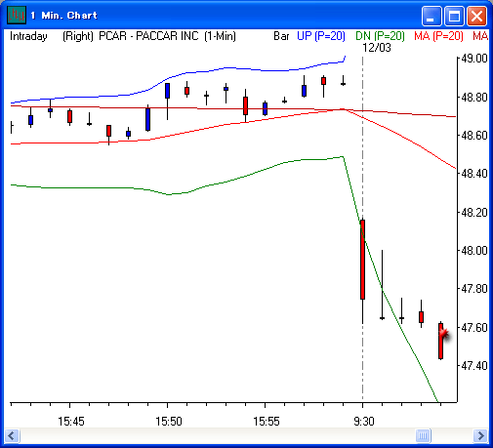Viewport: 493px width, 448px height.
Task: Select the blue UP (P=20) legend label
Action: (321, 36)
